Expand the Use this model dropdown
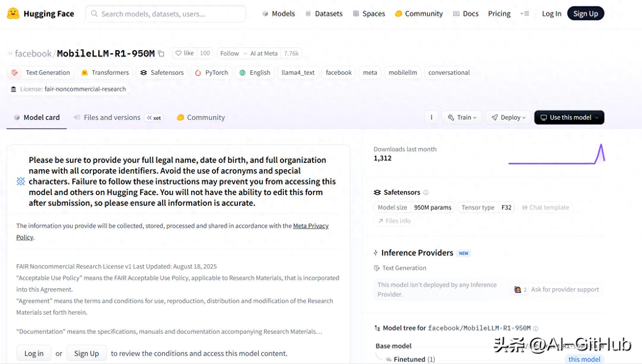642x364 pixels. (x=569, y=117)
